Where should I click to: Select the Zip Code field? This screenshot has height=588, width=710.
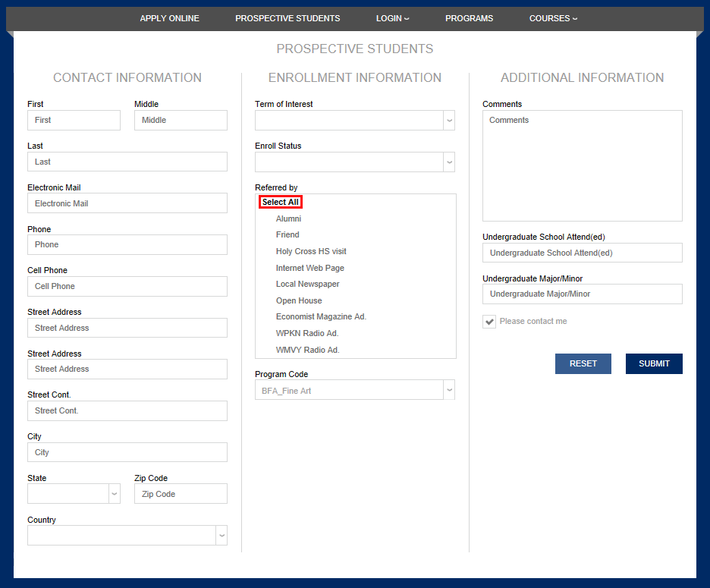[181, 494]
